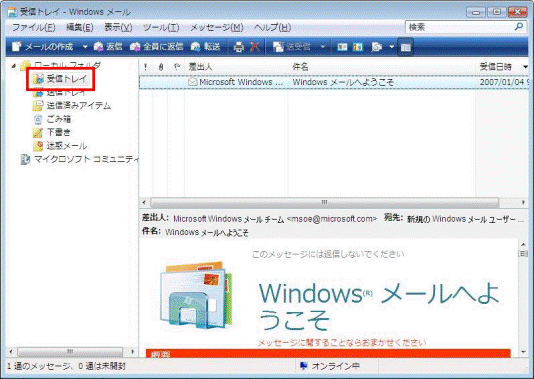This screenshot has height=379, width=534.
Task: Open the Contacts icon in the toolbar
Action: pos(342,47)
